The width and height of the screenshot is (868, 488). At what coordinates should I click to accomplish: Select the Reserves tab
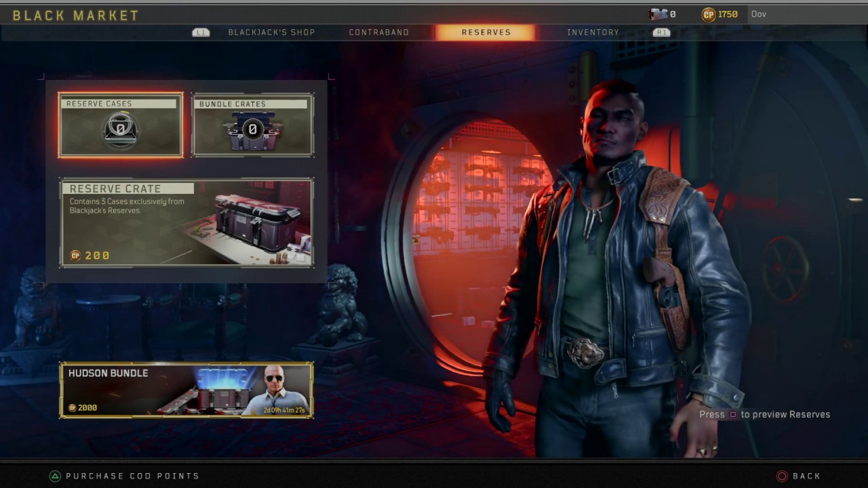click(x=486, y=32)
